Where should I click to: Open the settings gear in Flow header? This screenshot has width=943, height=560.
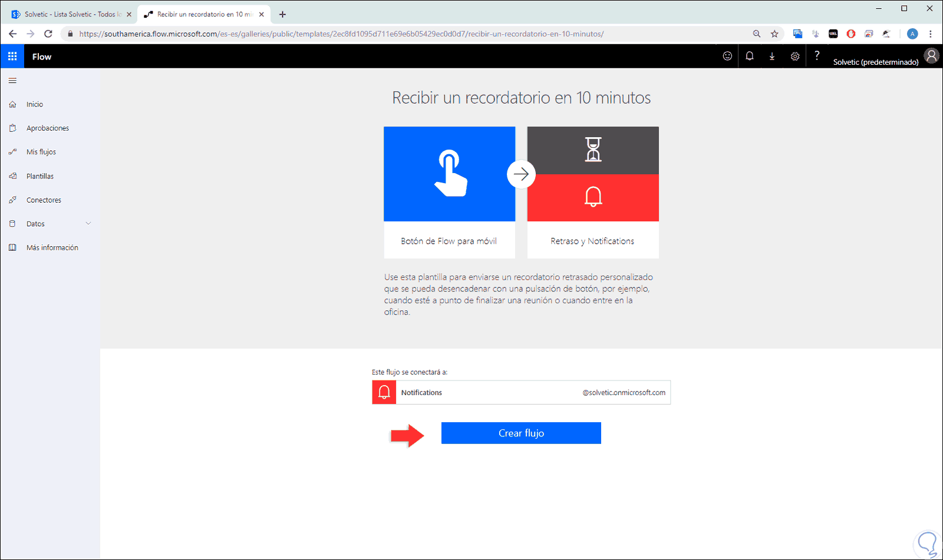point(795,56)
